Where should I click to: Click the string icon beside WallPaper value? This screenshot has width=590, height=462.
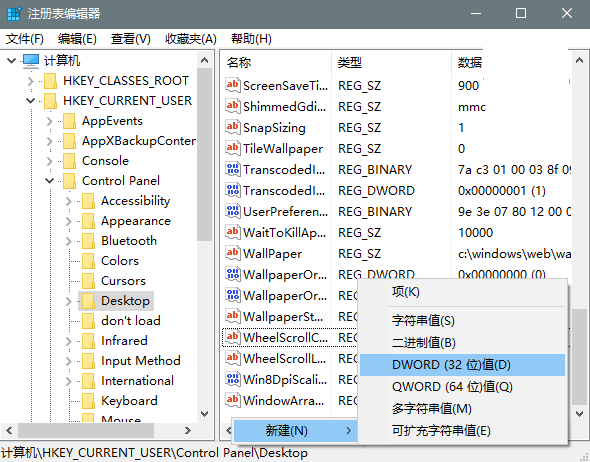click(233, 253)
